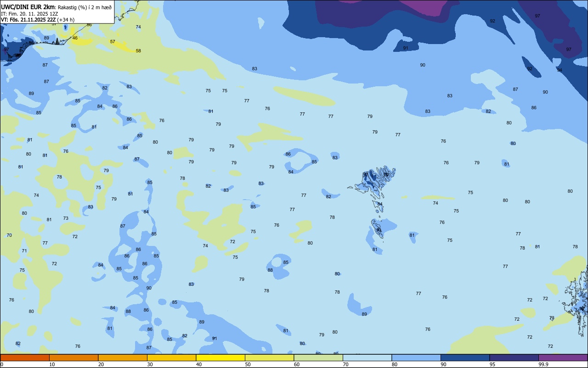
Task: Pick the pale yellow 50–60 legend swatch
Action: coord(269,357)
